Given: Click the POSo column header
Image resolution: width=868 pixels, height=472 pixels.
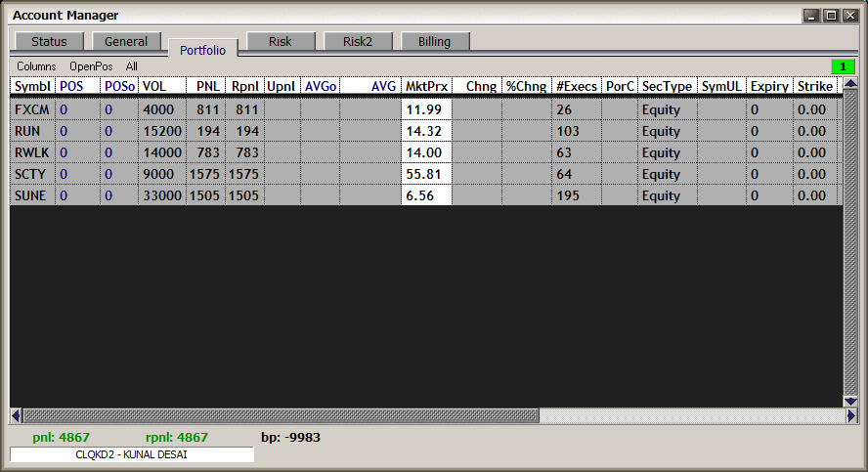Looking at the screenshot, I should pyautogui.click(x=119, y=86).
